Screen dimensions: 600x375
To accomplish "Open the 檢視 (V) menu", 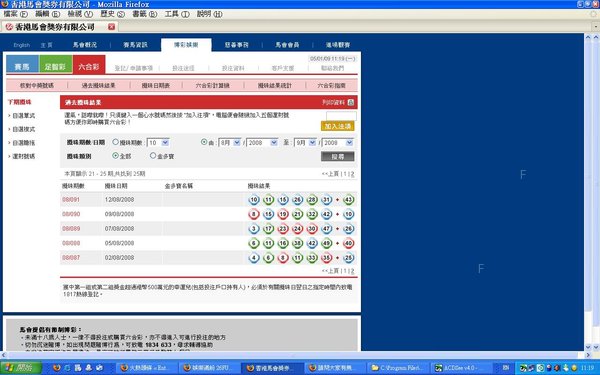I will click(x=80, y=14).
